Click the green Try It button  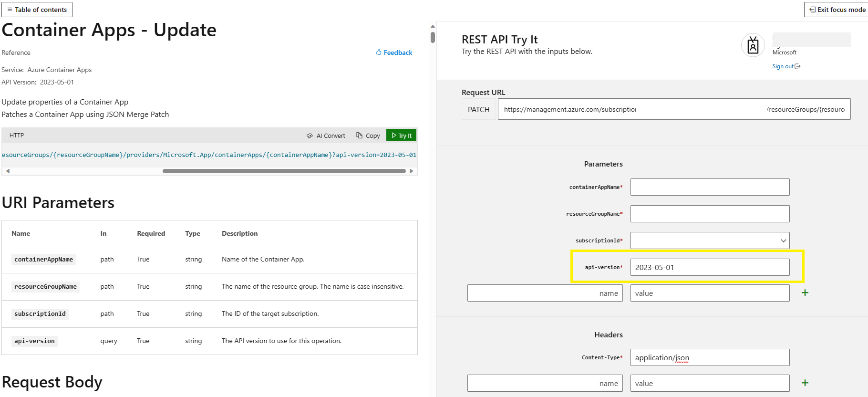[401, 136]
